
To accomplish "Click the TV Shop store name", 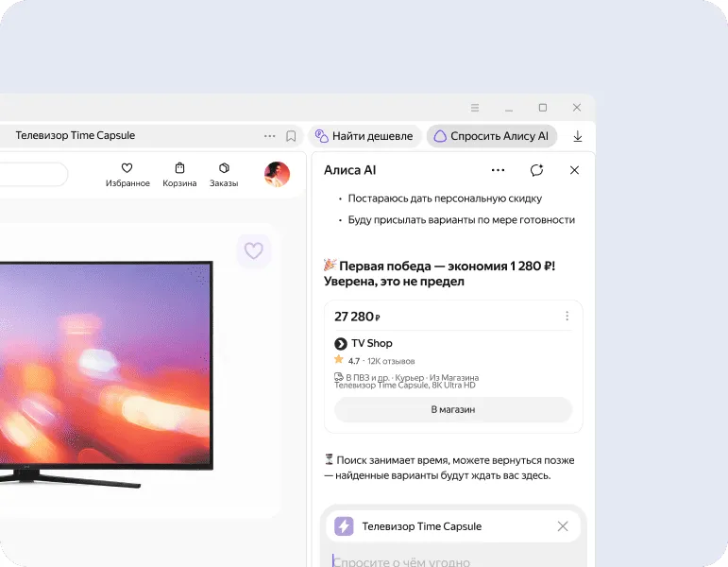I will tap(372, 343).
